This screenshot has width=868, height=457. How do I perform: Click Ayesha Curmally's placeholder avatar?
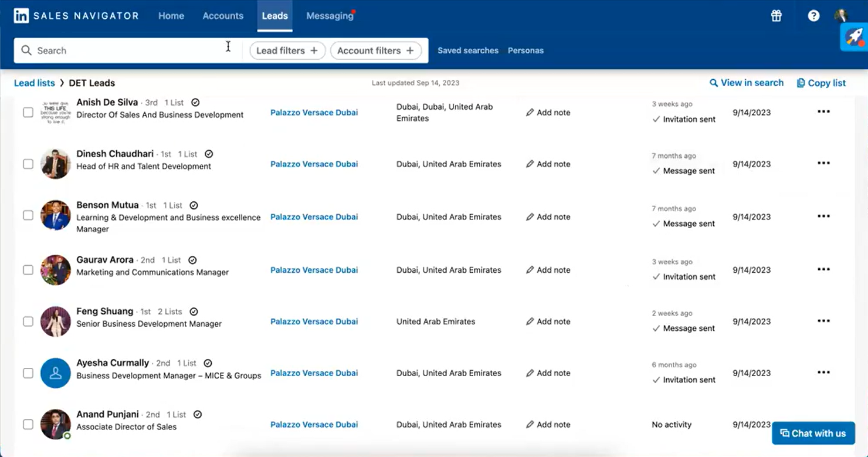pos(56,373)
